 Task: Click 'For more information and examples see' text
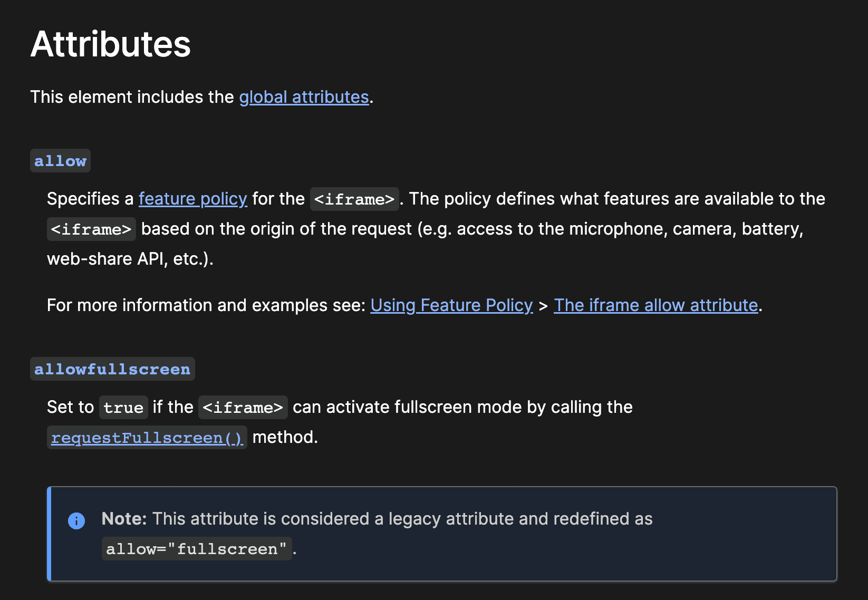[x=206, y=305]
